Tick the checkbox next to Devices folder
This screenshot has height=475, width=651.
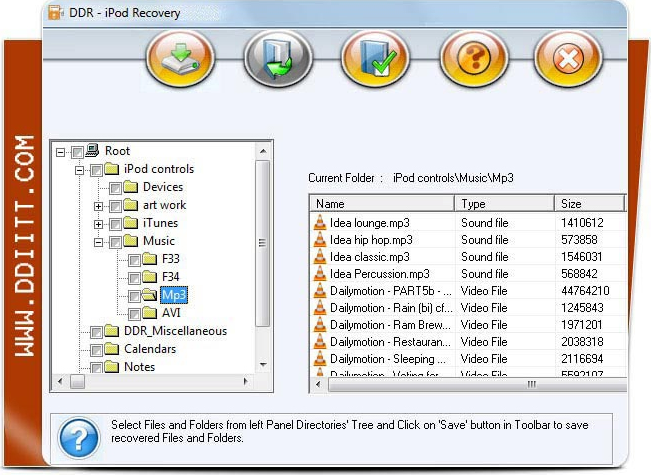click(x=116, y=188)
